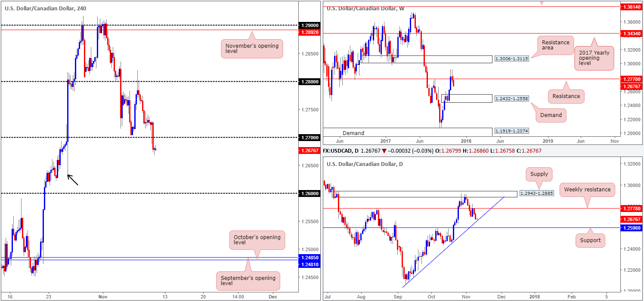644x301 pixels.
Task: Click the 'Support' callout on daily chart
Action: tap(590, 240)
